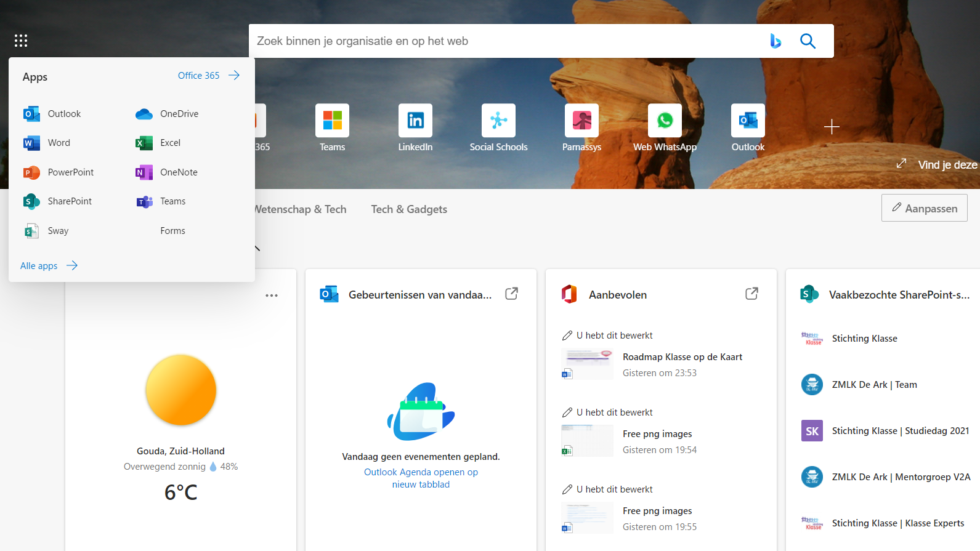The image size is (980, 551).
Task: Click the sun weather icon
Action: (x=181, y=390)
